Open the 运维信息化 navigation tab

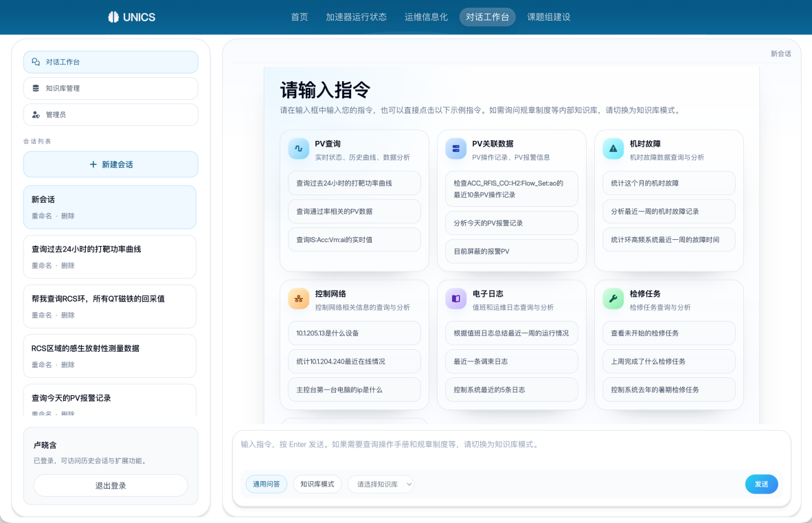point(426,17)
